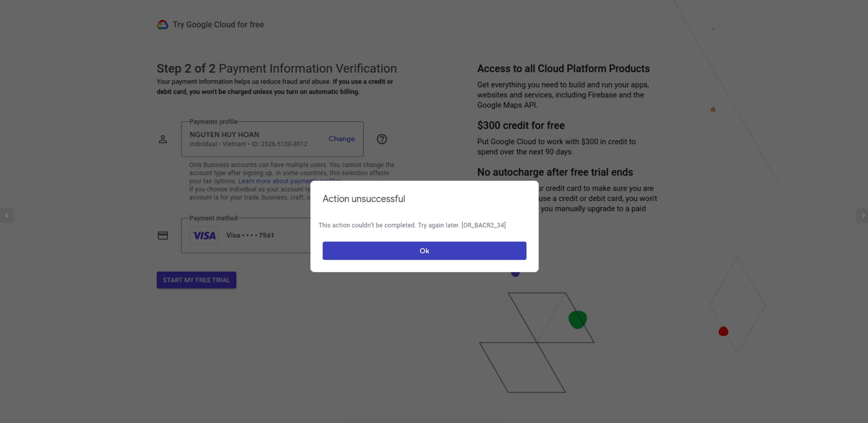Click the Step 2 of 2 heading
This screenshot has height=423, width=868.
point(277,68)
